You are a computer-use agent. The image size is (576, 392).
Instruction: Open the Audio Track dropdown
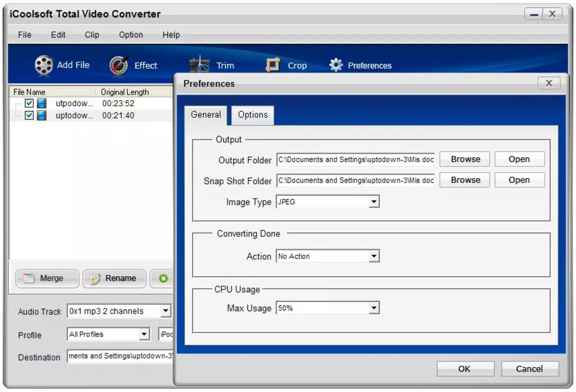[x=166, y=311]
